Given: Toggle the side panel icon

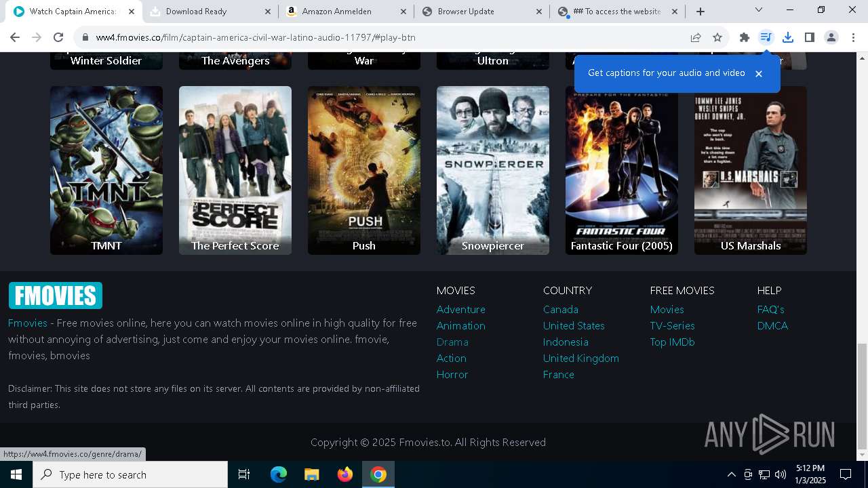Looking at the screenshot, I should pos(810,37).
